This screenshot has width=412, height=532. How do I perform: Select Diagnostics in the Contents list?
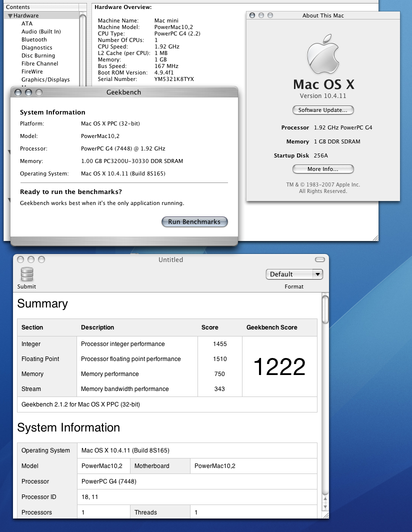pyautogui.click(x=36, y=48)
